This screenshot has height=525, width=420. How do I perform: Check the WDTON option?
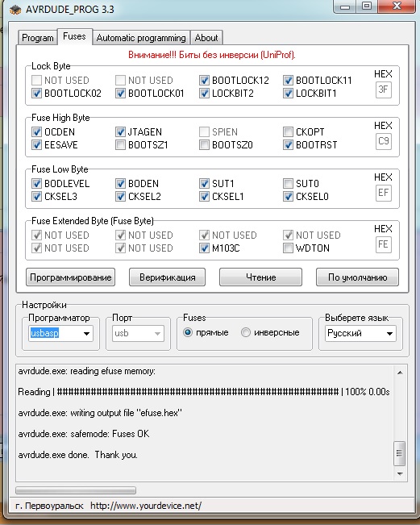pyautogui.click(x=288, y=248)
